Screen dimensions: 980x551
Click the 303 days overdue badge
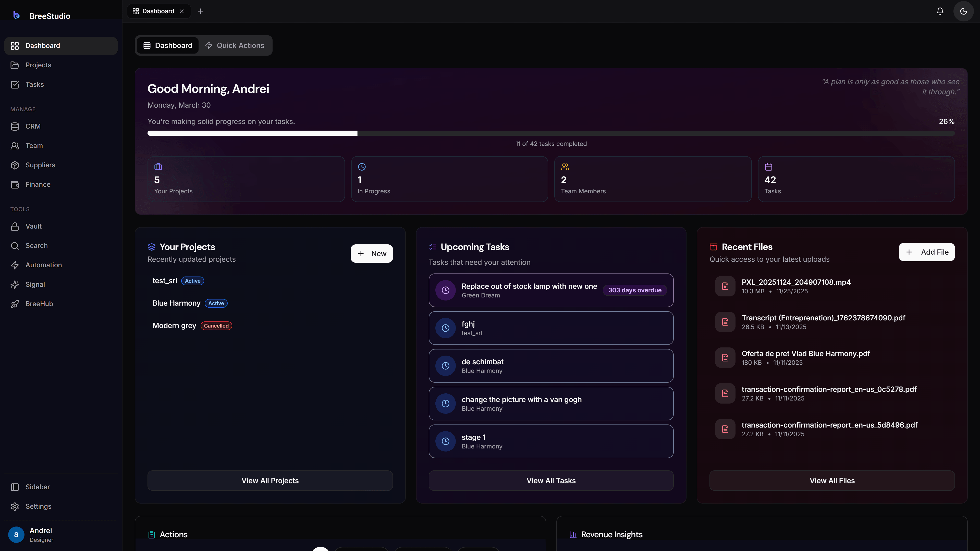click(634, 290)
